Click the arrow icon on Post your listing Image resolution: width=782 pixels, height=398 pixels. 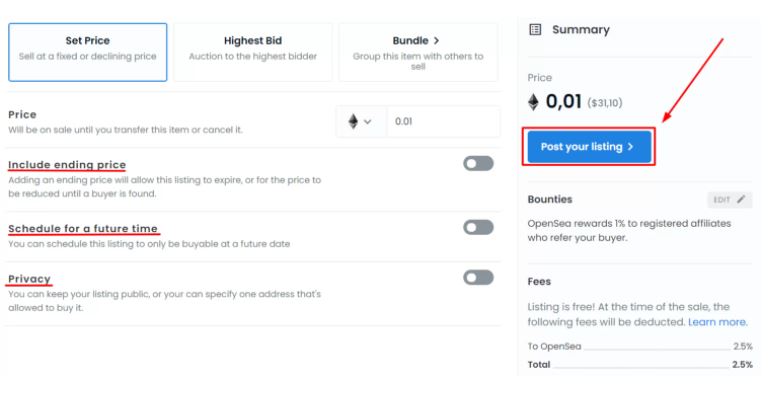pos(630,147)
